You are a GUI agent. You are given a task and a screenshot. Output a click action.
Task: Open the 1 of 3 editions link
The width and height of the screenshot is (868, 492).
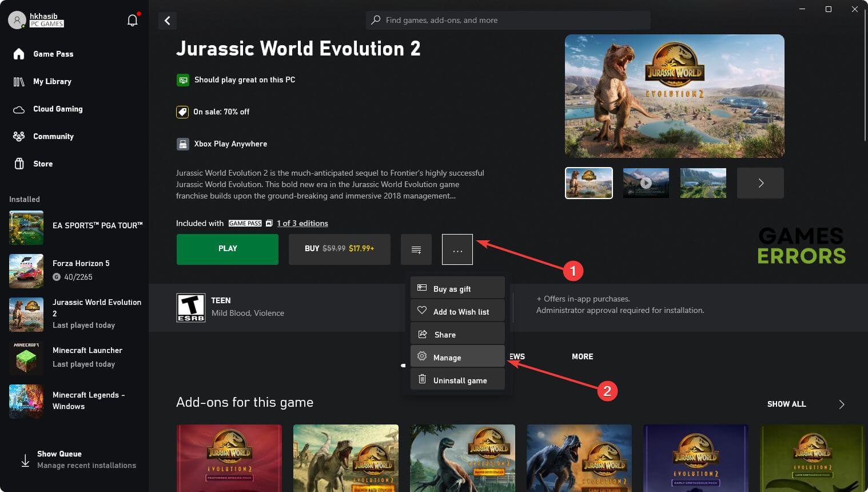point(302,223)
